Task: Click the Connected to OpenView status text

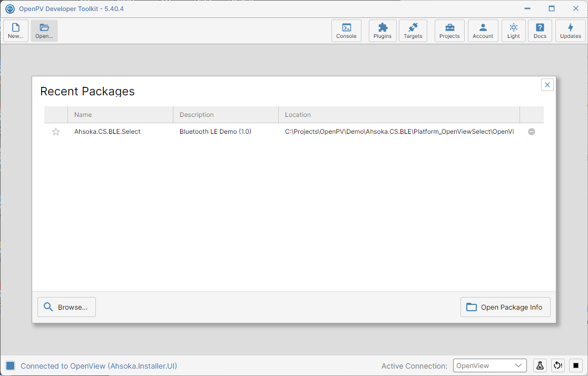Action: pos(99,366)
